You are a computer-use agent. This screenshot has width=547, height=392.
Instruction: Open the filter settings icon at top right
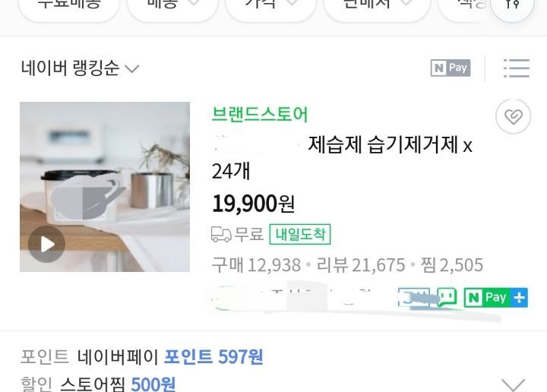(x=512, y=7)
